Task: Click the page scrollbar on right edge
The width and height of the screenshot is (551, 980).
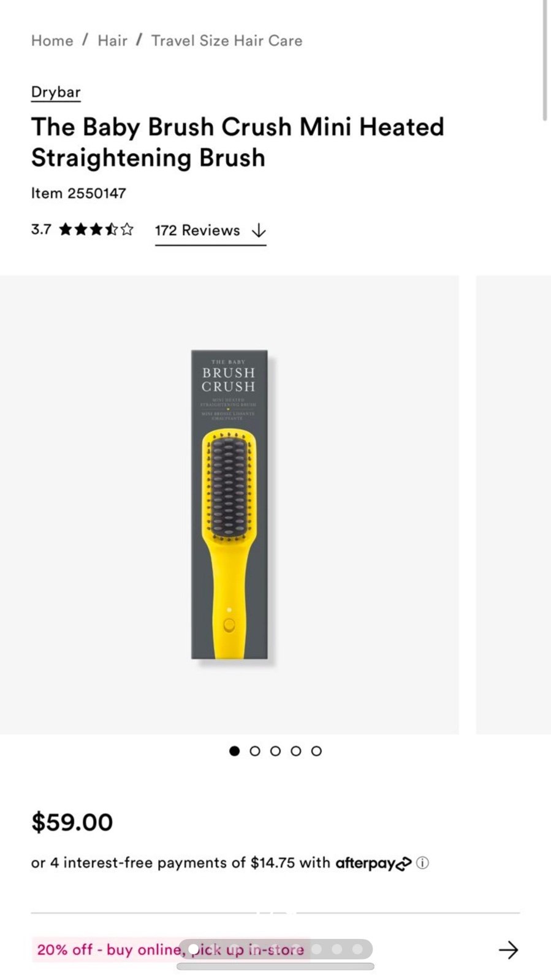Action: coord(544,60)
